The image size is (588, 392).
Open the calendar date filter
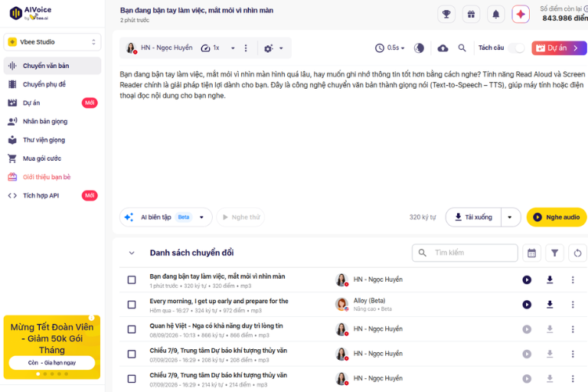pos(532,253)
